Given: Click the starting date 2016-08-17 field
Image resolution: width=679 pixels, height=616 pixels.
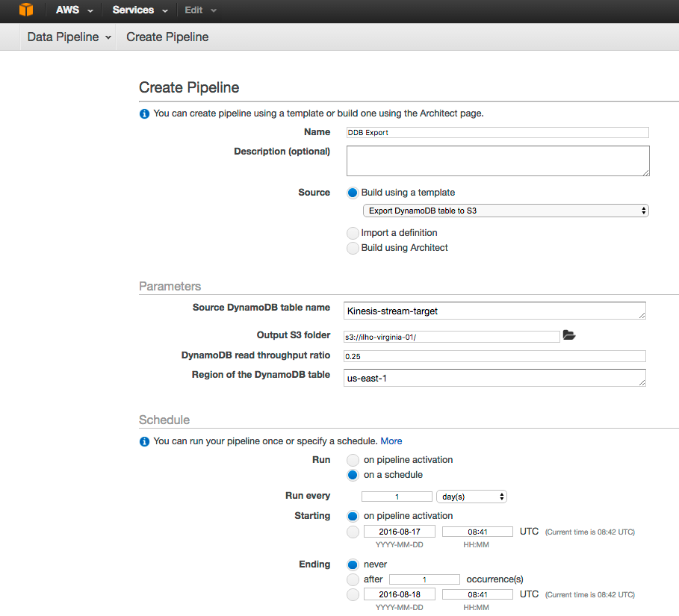Looking at the screenshot, I should click(x=400, y=532).
